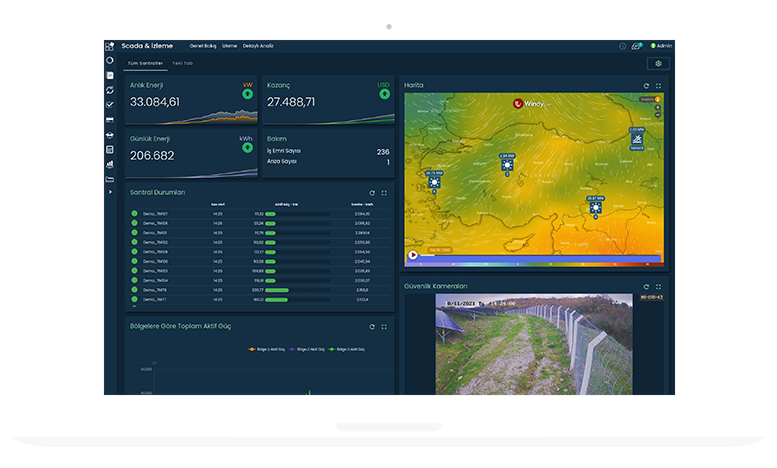Open the Detaylı Analiz menu

click(258, 46)
